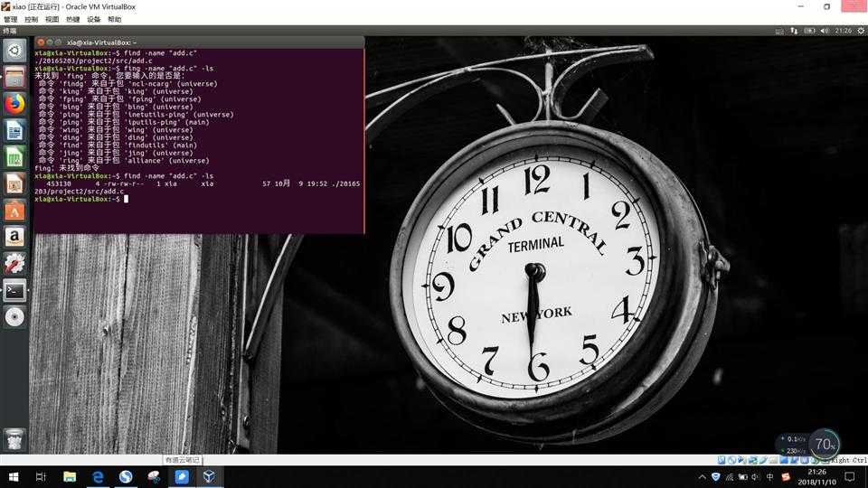Open the Amazon launcher icon
The width and height of the screenshot is (868, 488).
pyautogui.click(x=14, y=237)
